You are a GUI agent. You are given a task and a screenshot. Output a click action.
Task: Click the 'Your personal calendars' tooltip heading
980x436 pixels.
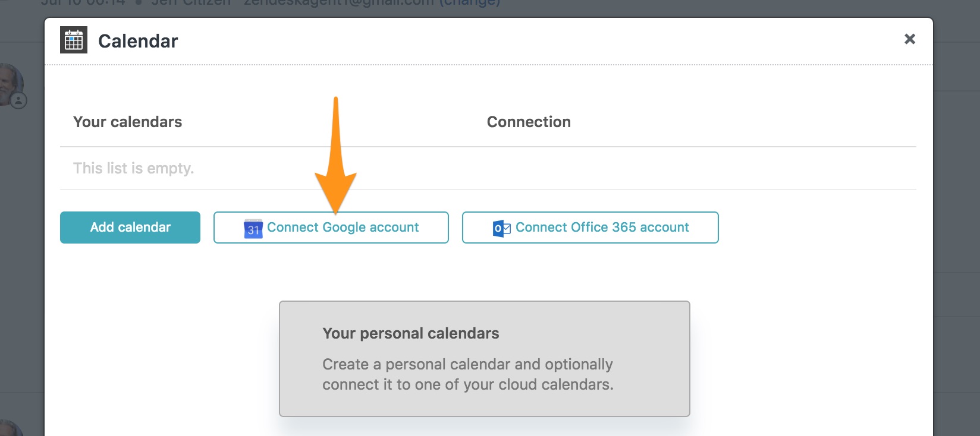(x=411, y=333)
